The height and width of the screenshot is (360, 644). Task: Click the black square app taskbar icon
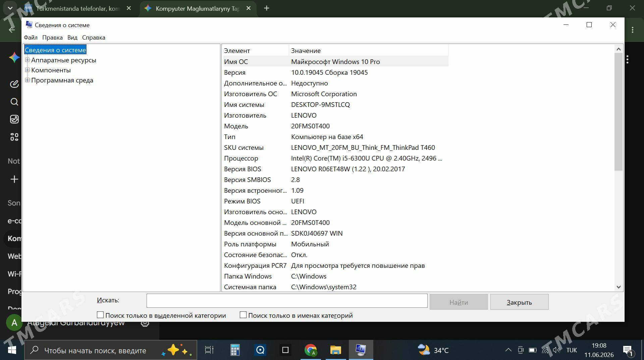pyautogui.click(x=285, y=350)
